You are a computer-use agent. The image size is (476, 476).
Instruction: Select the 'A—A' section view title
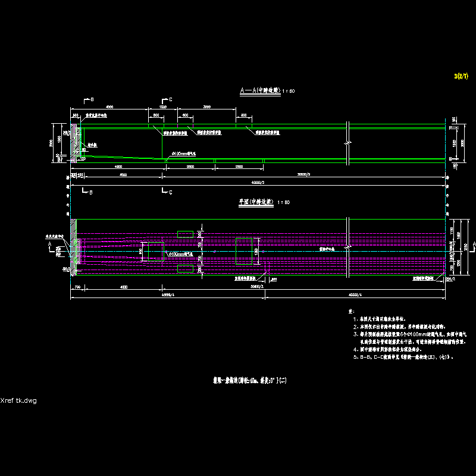(260, 90)
